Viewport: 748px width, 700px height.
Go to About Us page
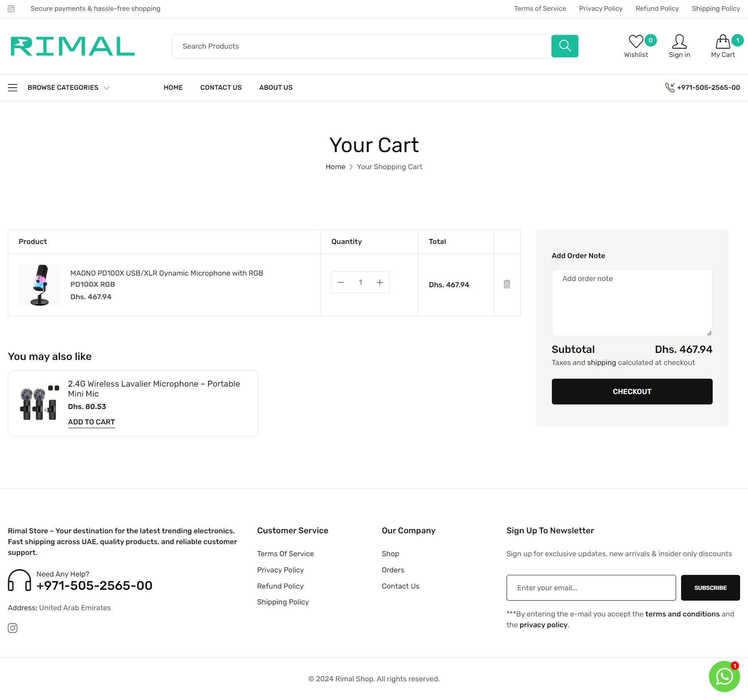[276, 88]
